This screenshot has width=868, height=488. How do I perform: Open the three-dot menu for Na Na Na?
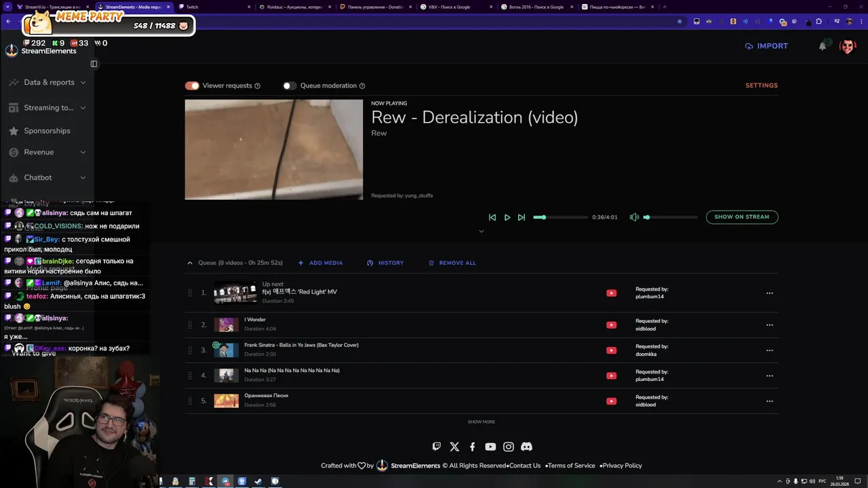pyautogui.click(x=770, y=376)
